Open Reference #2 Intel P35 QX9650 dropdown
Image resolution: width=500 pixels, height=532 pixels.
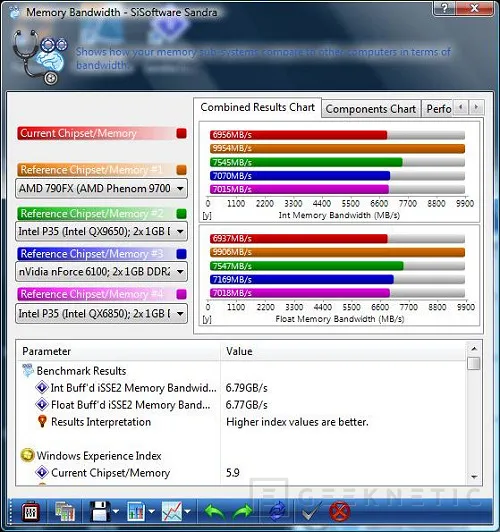[x=101, y=231]
